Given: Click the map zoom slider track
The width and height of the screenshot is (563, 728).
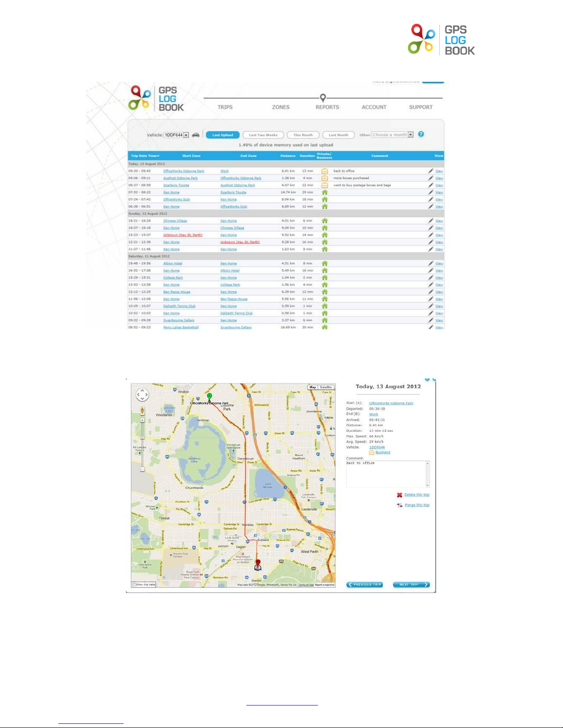Looking at the screenshot, I should click(142, 445).
